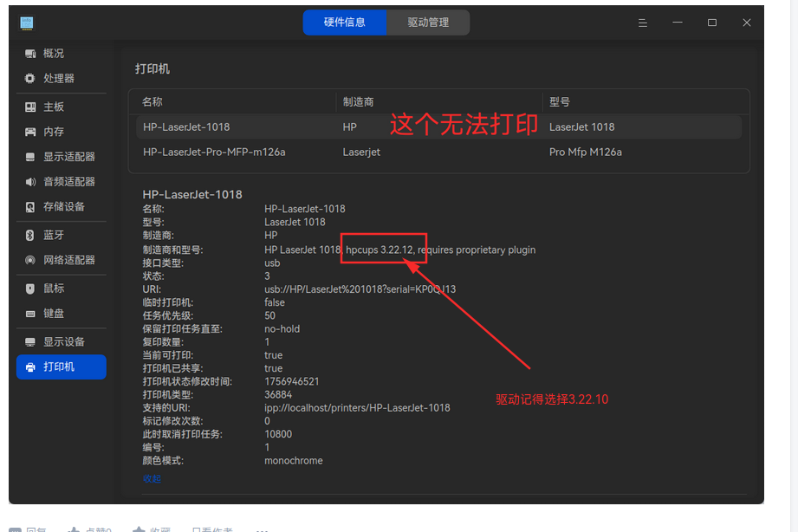This screenshot has height=532, width=798.
Task: Click the 36884 printer type value
Action: click(278, 394)
